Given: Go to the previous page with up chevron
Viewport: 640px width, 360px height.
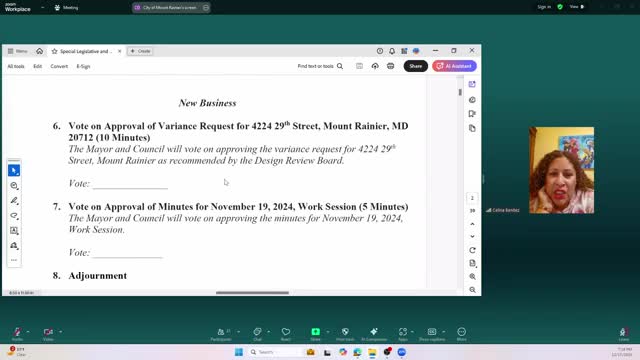Looking at the screenshot, I should 472,224.
